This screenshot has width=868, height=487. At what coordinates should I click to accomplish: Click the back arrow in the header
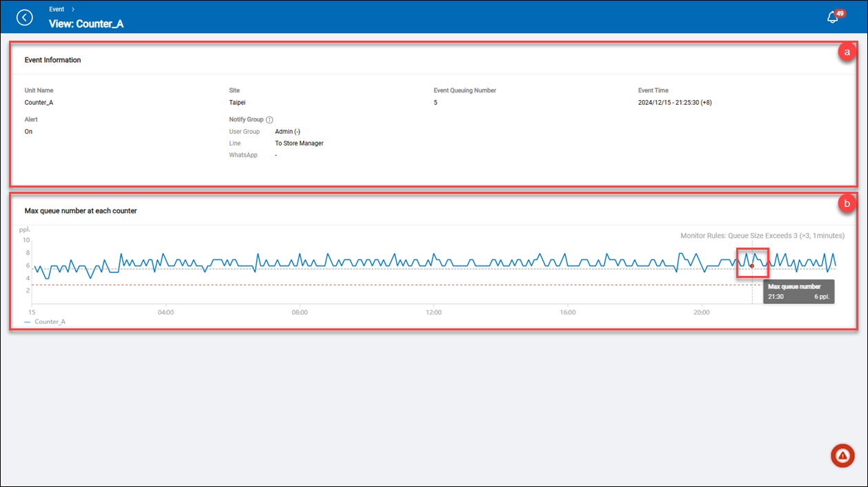(25, 17)
